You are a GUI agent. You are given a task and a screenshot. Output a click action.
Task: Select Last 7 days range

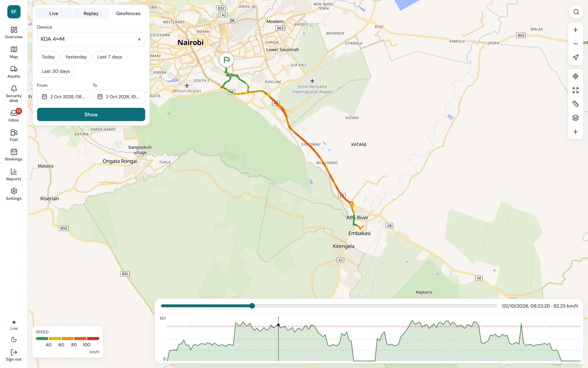(x=110, y=57)
